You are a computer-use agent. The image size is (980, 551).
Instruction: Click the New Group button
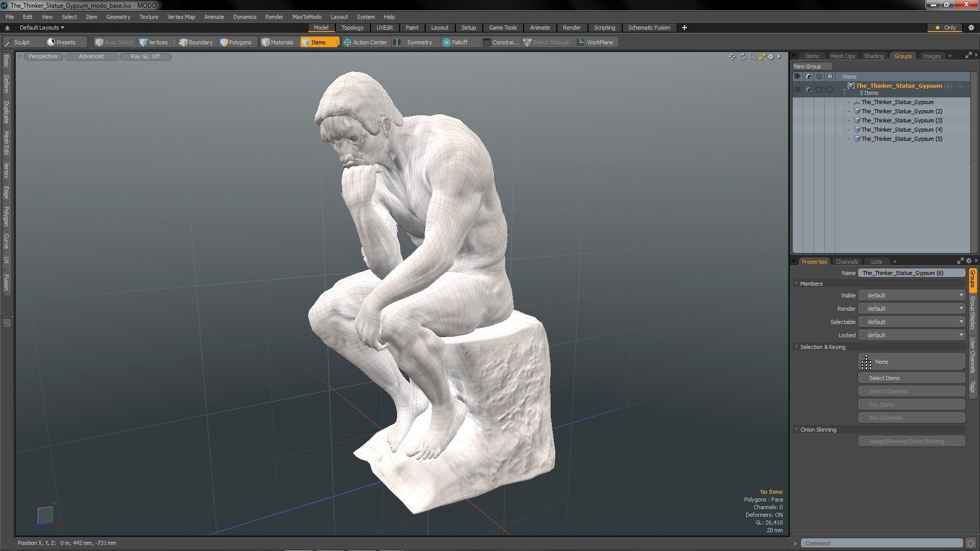coord(812,66)
